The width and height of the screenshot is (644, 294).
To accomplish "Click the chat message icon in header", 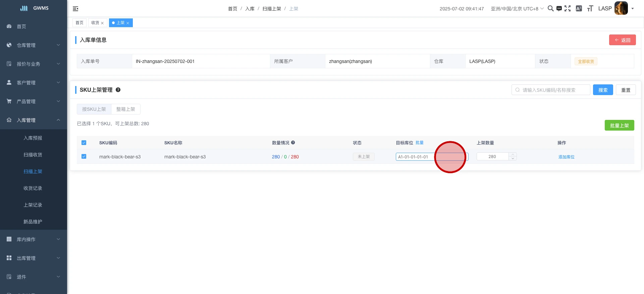I will pos(559,9).
